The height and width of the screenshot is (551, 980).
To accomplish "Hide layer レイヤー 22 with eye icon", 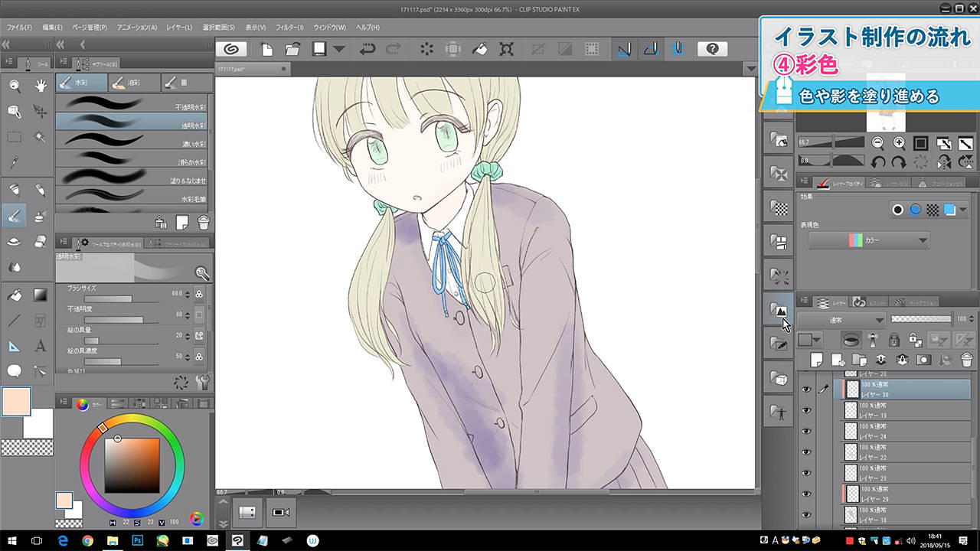I will tap(805, 452).
